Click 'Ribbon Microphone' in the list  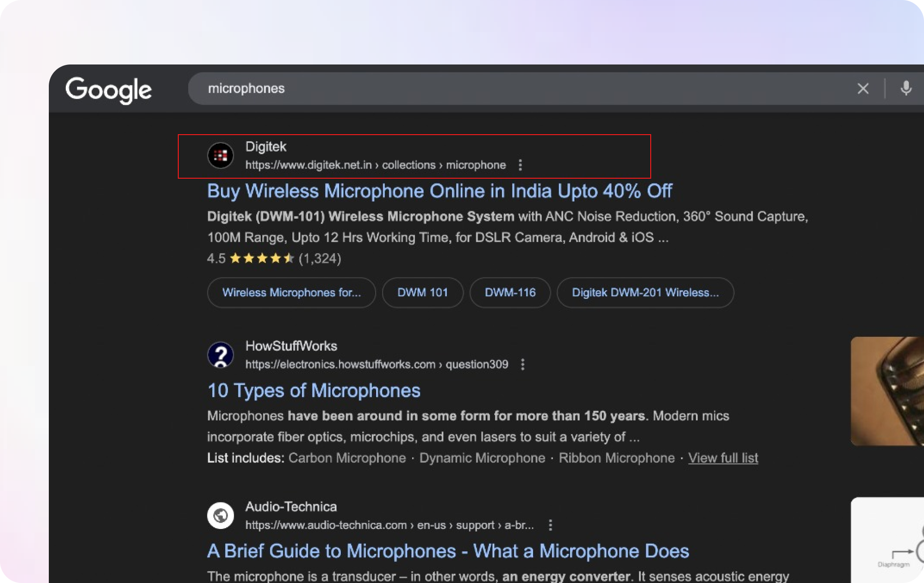point(617,458)
